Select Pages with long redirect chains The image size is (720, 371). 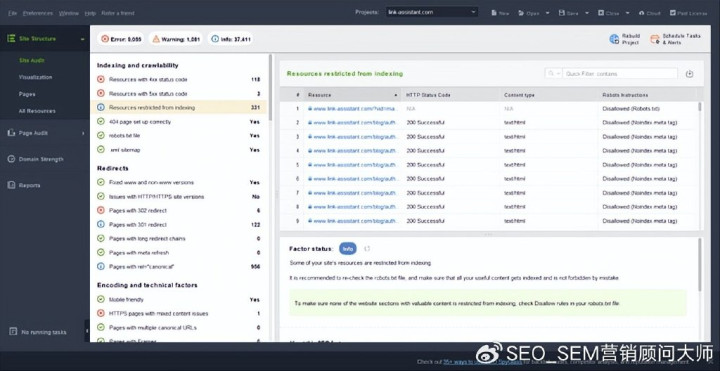(179, 238)
